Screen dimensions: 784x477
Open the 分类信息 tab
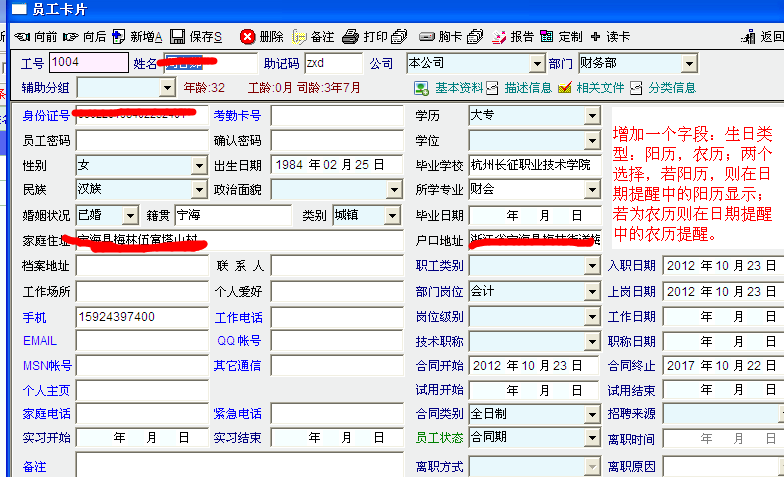pos(662,88)
